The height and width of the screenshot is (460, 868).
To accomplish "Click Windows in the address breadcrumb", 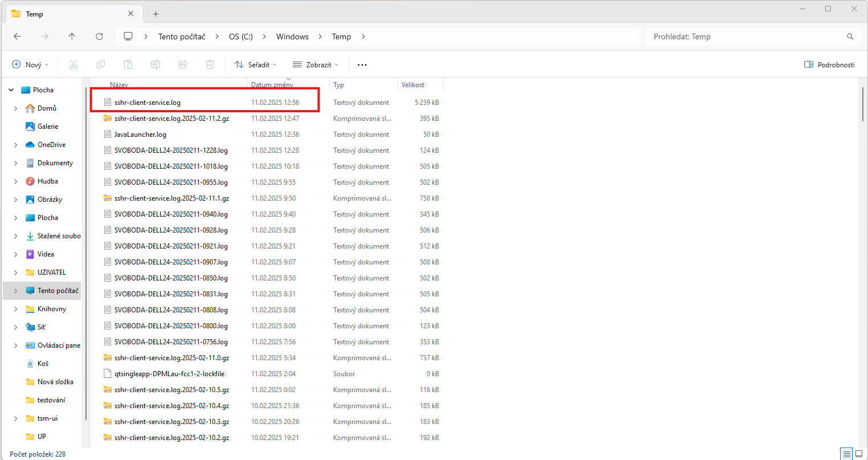I will pyautogui.click(x=292, y=36).
